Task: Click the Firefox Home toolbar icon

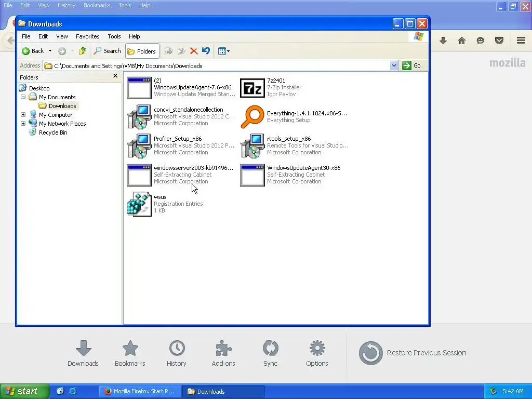Action: click(462, 41)
